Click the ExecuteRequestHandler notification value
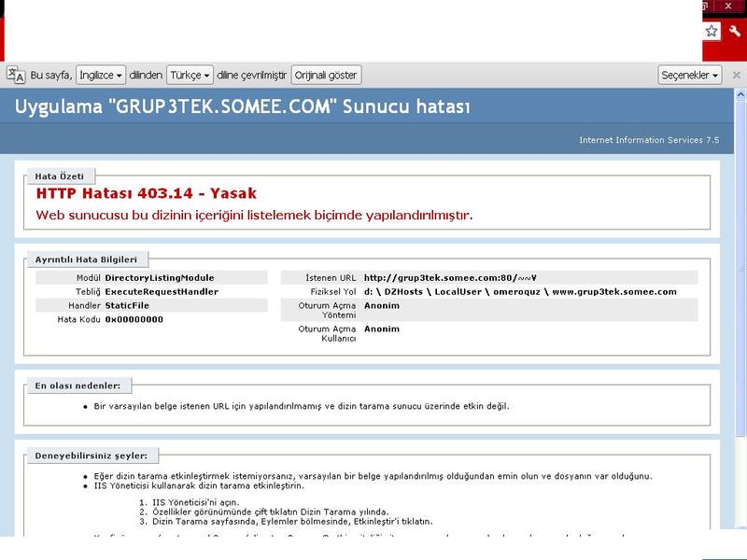The image size is (747, 560). [x=162, y=291]
